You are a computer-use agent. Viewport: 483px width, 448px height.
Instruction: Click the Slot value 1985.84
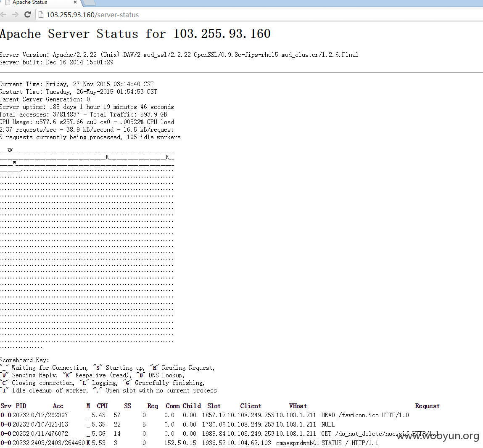tap(214, 434)
